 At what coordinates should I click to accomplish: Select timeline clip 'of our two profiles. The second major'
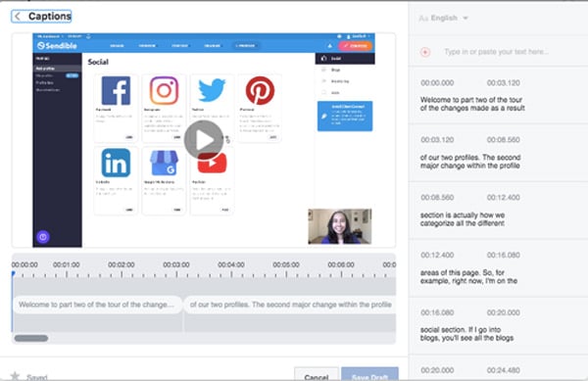click(290, 305)
